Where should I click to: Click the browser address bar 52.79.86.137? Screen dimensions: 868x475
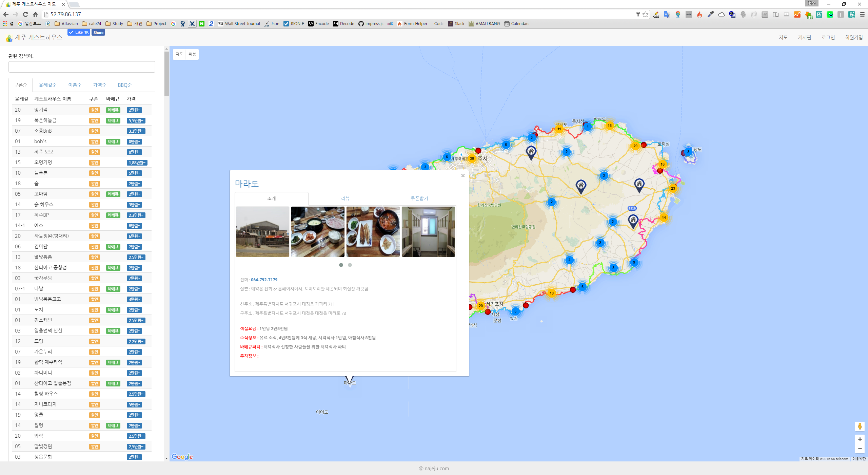(339, 14)
